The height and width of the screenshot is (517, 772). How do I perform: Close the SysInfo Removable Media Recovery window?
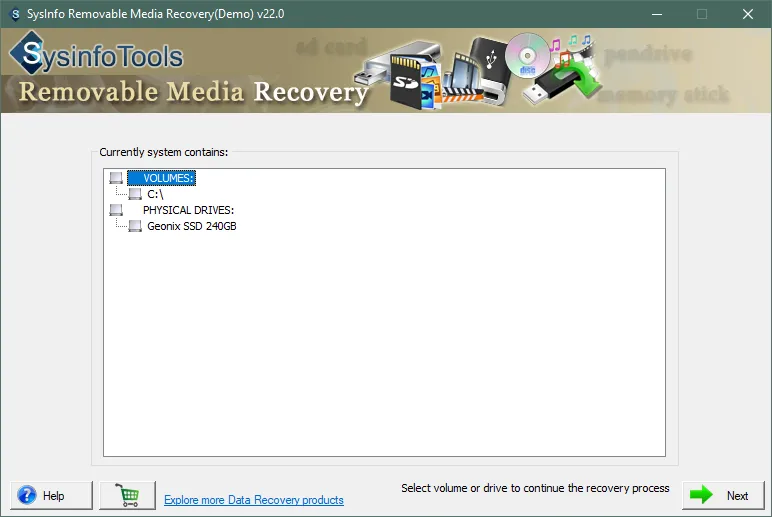(748, 14)
